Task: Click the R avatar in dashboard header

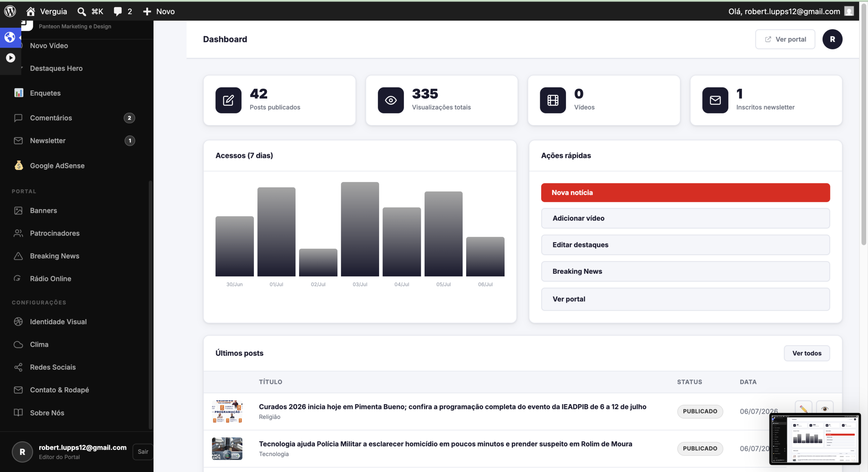Action: click(832, 39)
